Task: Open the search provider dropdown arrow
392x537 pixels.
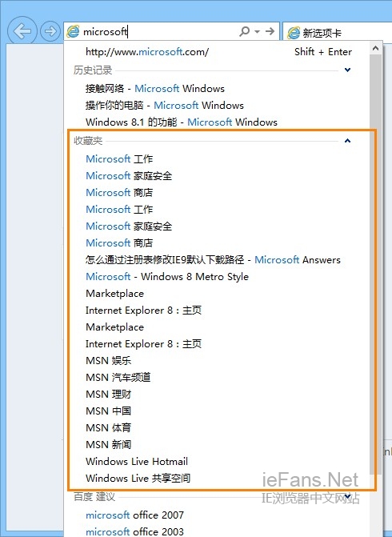Action: click(x=257, y=32)
